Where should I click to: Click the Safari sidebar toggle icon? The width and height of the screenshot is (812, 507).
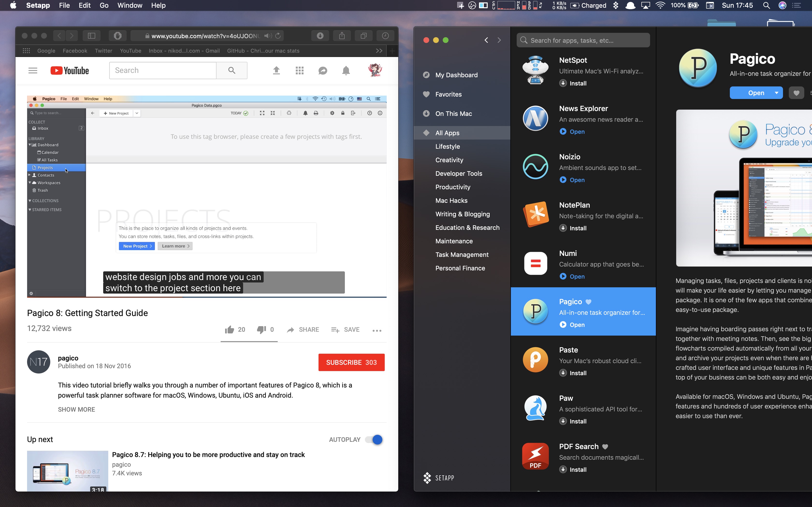point(92,36)
